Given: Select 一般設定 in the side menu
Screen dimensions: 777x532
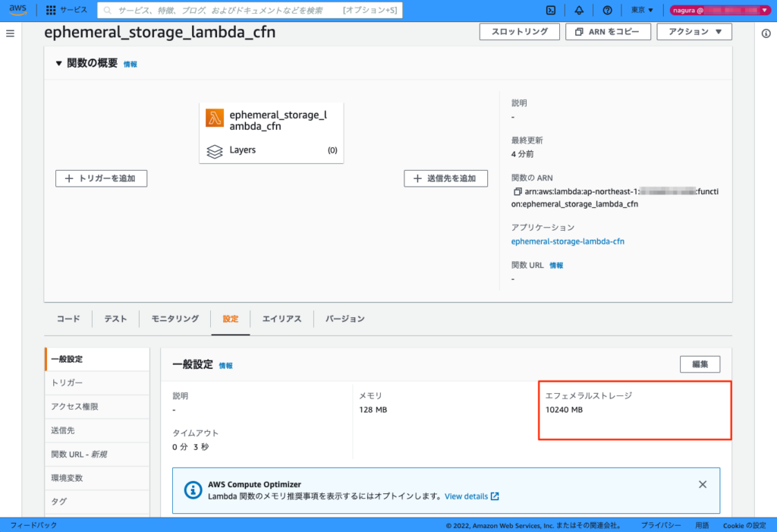Looking at the screenshot, I should point(97,359).
